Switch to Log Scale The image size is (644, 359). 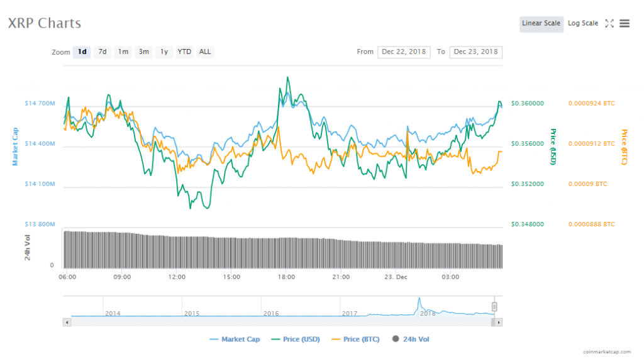point(583,23)
